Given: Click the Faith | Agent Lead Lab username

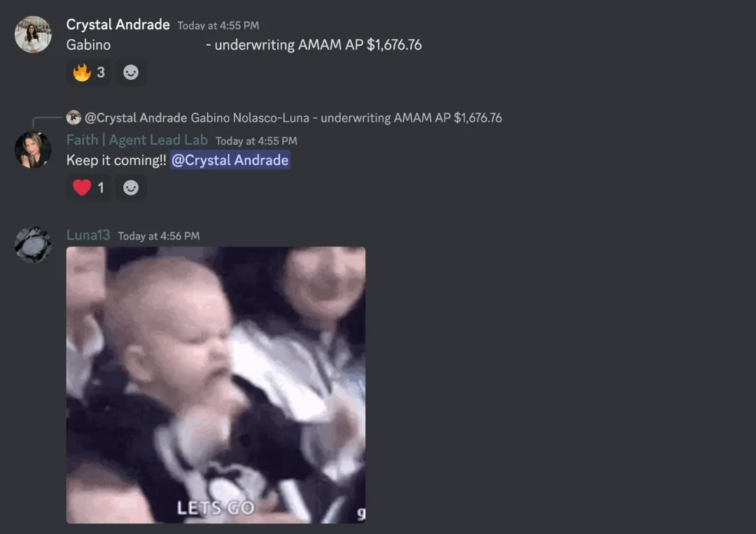Looking at the screenshot, I should click(x=137, y=140).
